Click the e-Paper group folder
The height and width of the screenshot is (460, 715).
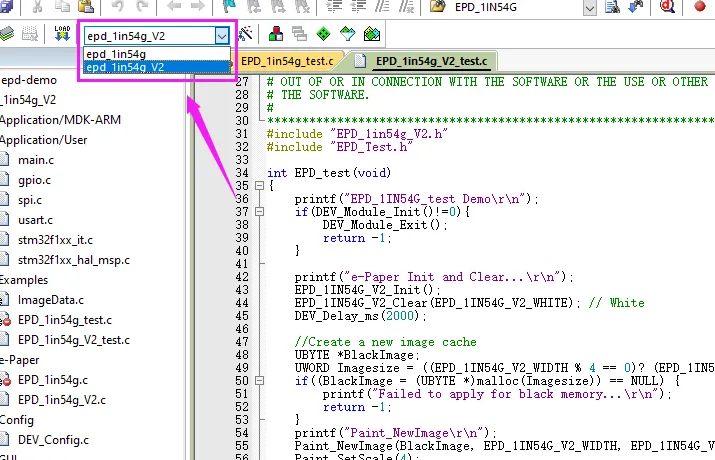20,360
